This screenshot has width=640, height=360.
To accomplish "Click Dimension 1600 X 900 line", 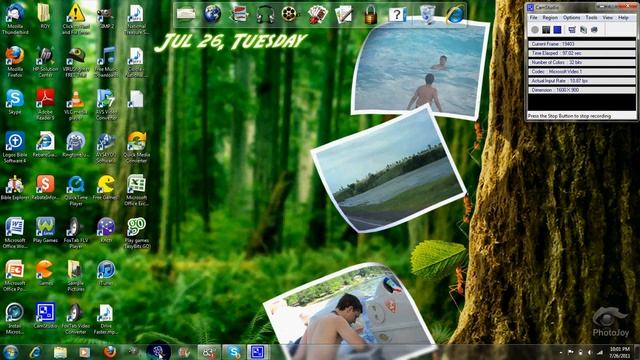I will (x=582, y=90).
